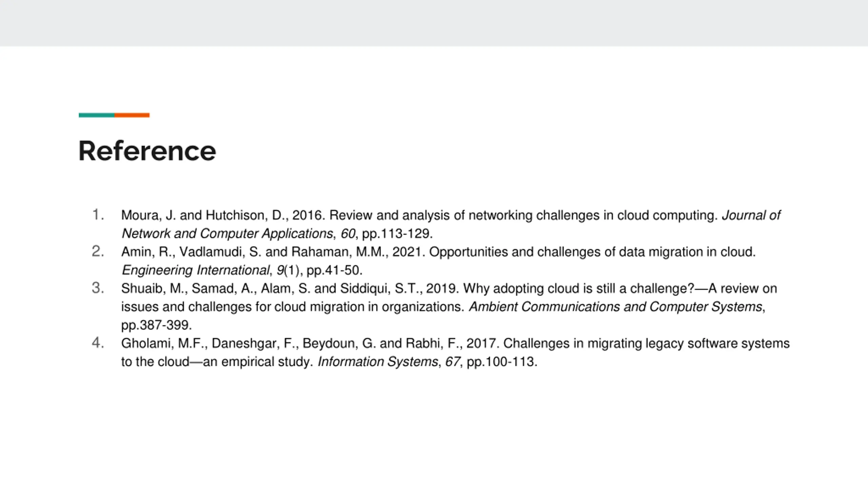The height and width of the screenshot is (488, 868).
Task: Click the italic "Engineering International" journal name
Action: [x=196, y=270]
